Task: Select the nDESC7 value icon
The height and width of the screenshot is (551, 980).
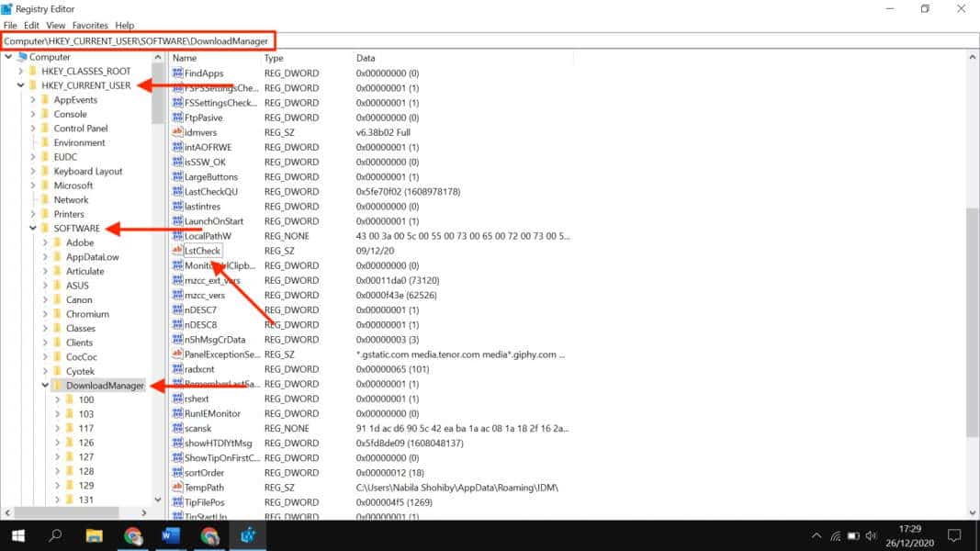Action: pos(177,309)
